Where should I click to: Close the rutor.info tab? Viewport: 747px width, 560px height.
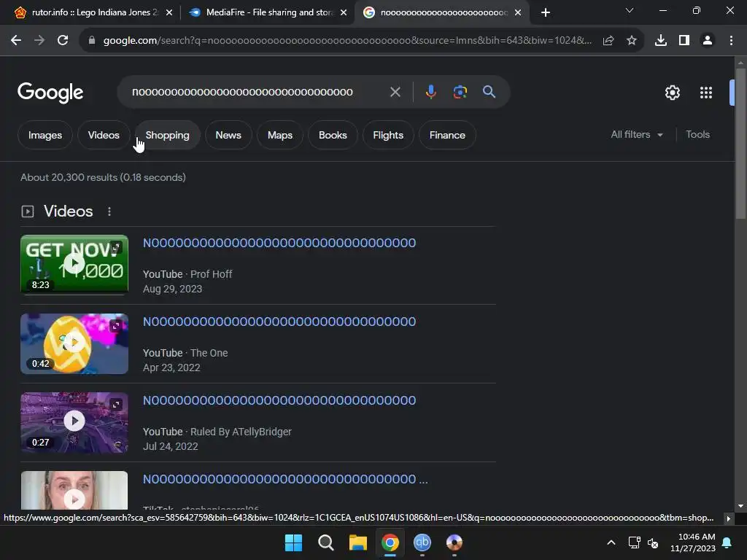coord(169,12)
